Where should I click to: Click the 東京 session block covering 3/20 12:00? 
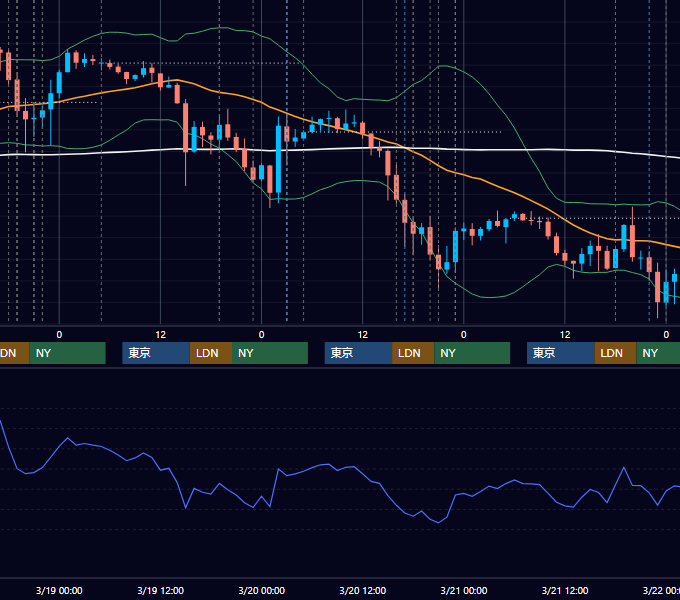359,353
